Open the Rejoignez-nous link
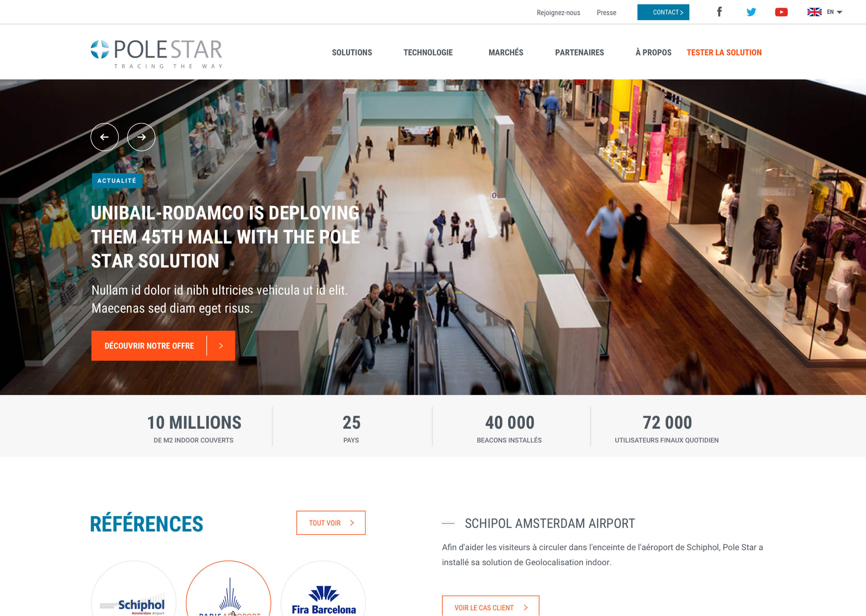The height and width of the screenshot is (616, 866). point(558,12)
